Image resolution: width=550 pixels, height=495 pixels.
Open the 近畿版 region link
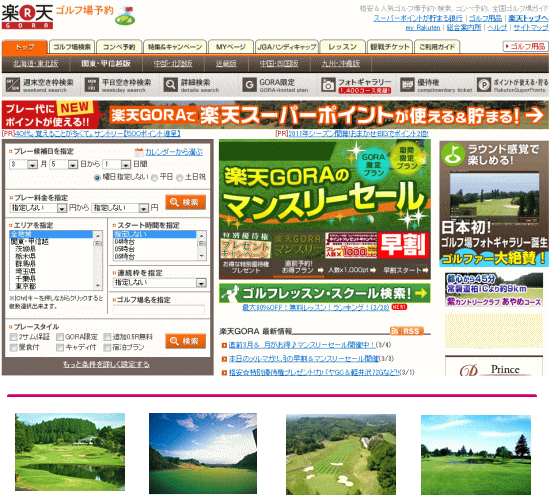(x=226, y=64)
